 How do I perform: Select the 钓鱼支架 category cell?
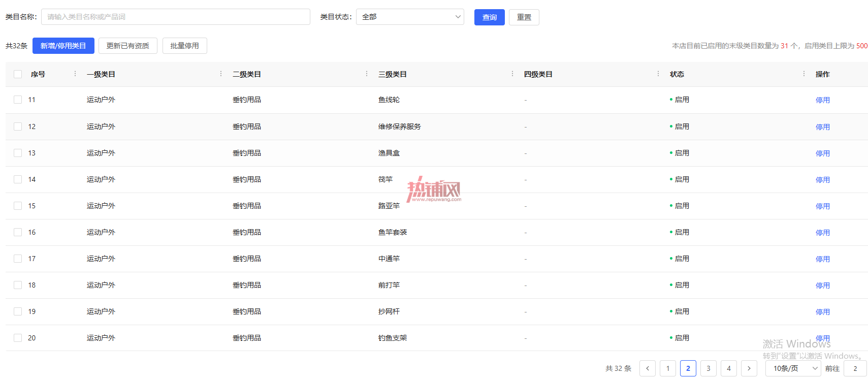coord(393,338)
